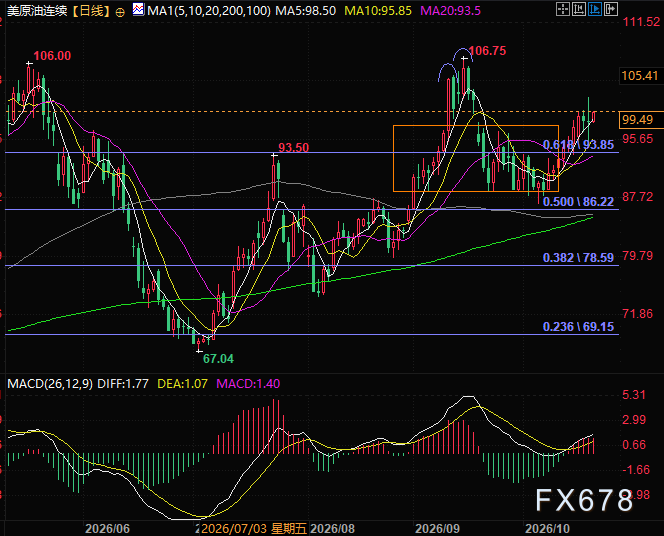
Task: Click the 71.86 price axis value
Action: coord(638,314)
